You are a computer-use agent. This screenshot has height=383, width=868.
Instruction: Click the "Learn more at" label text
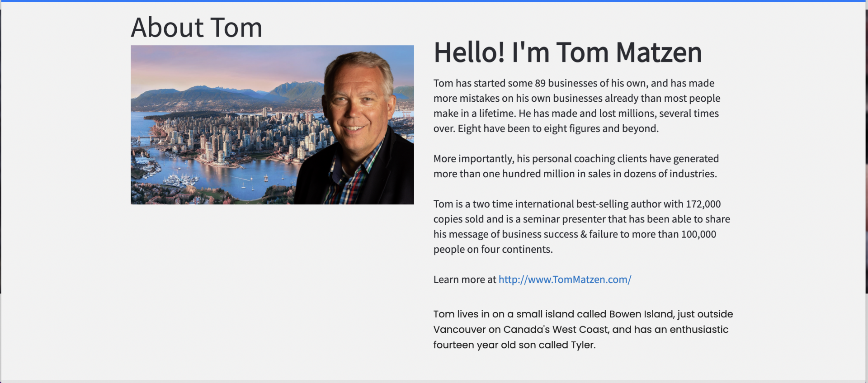click(464, 279)
